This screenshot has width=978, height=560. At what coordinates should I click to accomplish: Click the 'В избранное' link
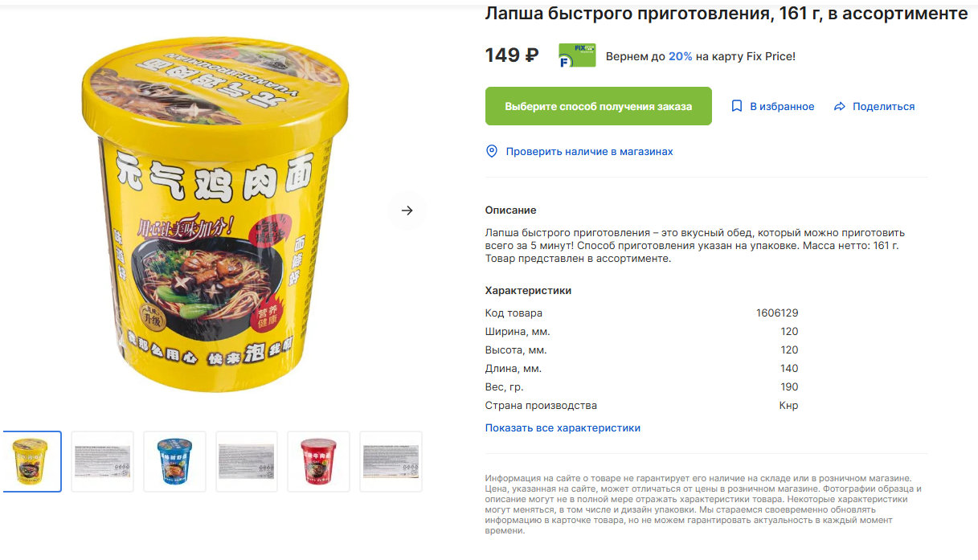click(x=782, y=106)
